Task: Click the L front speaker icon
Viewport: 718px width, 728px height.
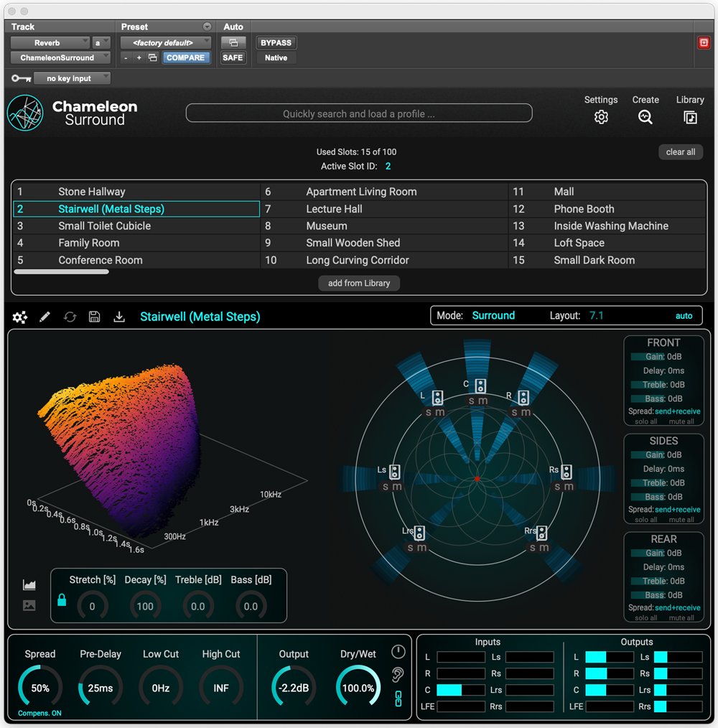Action: click(437, 398)
